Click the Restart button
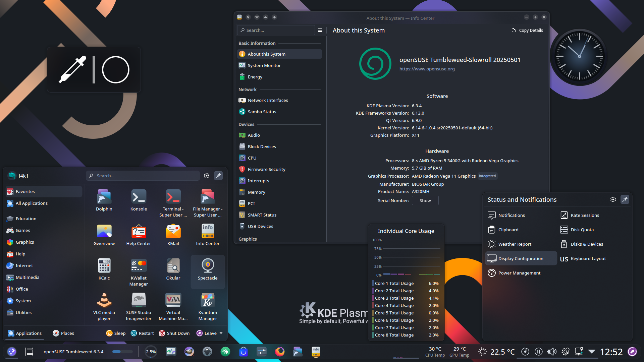The height and width of the screenshot is (362, 644). click(142, 333)
